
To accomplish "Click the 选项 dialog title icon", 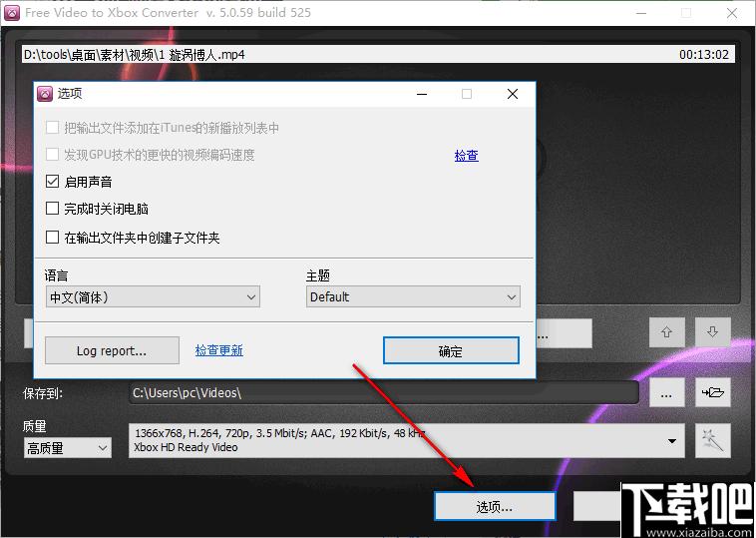I will click(45, 94).
